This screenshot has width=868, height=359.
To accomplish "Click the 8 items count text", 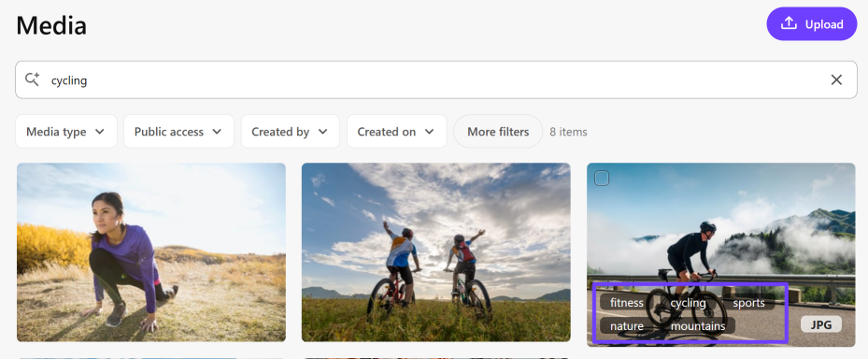I will [x=568, y=132].
